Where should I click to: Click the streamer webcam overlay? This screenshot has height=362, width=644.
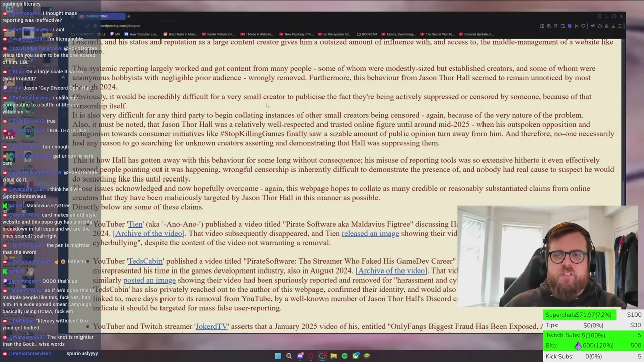coord(547,256)
